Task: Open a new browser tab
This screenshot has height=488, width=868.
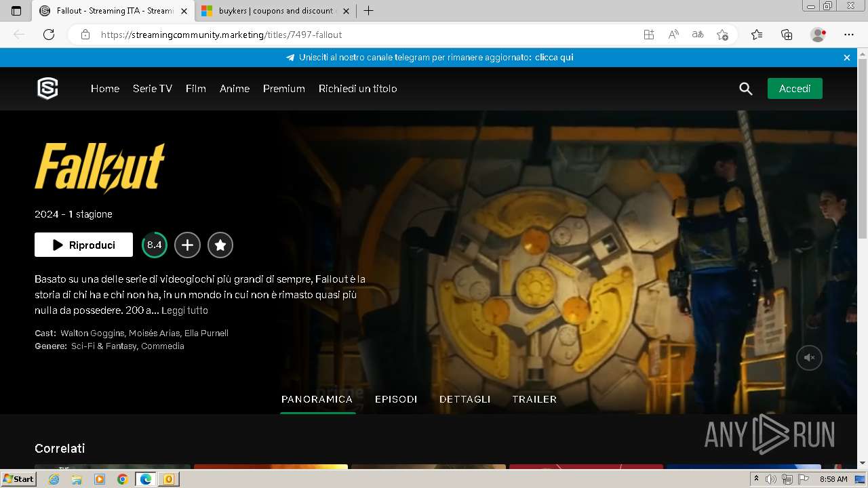Action: point(368,11)
